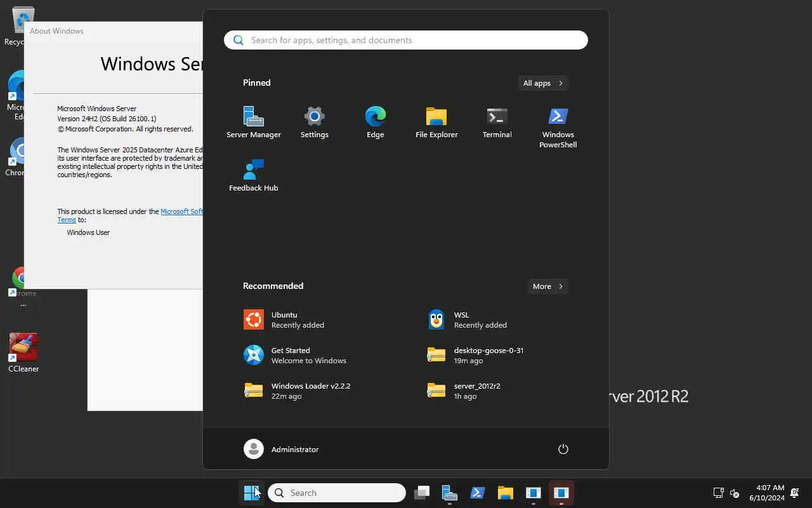Click the Terms link in About Windows
Image resolution: width=812 pixels, height=508 pixels.
tap(67, 220)
